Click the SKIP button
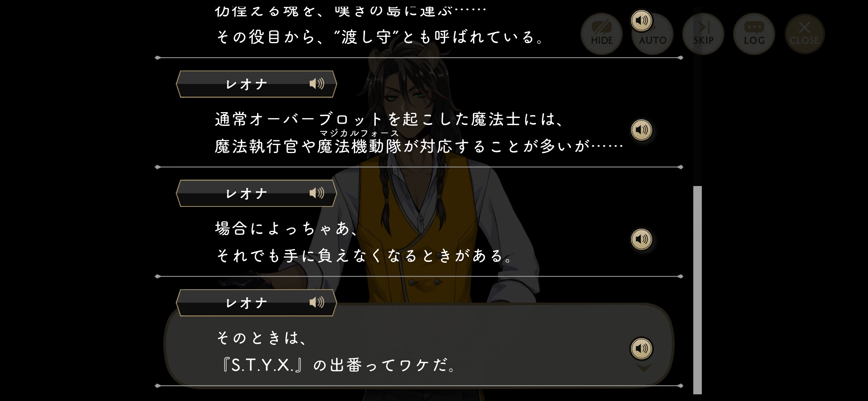Screen dimensions: 868x401 tap(703, 34)
